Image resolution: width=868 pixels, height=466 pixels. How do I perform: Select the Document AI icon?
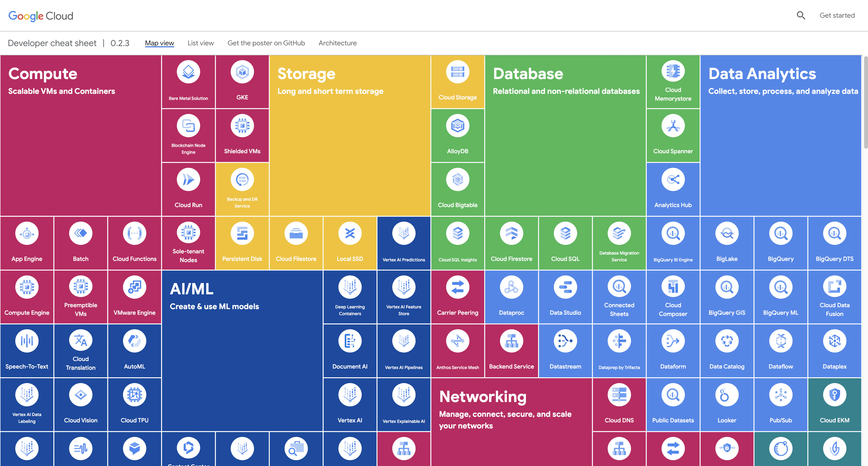(x=350, y=341)
